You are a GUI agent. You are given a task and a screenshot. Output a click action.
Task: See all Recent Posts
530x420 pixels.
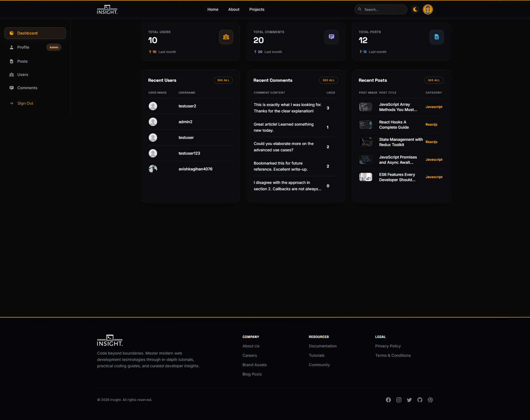pos(434,80)
